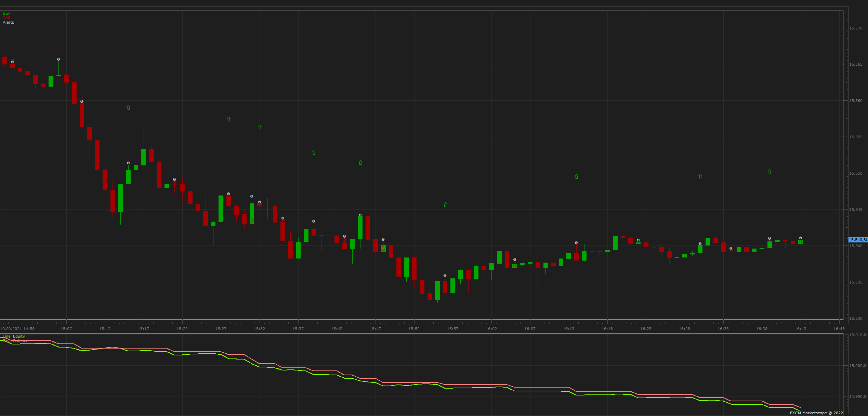The height and width of the screenshot is (416, 868).
Task: Click the Final Equity legend label
Action: (x=14, y=336)
